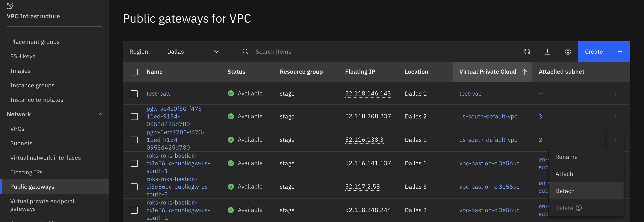Refresh the public gateways table
The height and width of the screenshot is (222, 644).
pos(527,52)
